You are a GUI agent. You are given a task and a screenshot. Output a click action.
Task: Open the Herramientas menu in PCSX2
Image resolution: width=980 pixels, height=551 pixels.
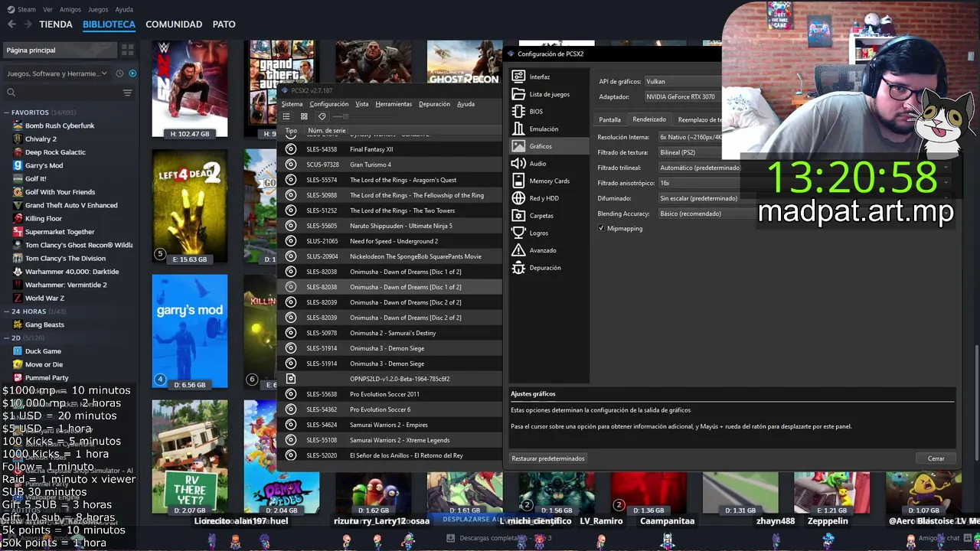(394, 104)
